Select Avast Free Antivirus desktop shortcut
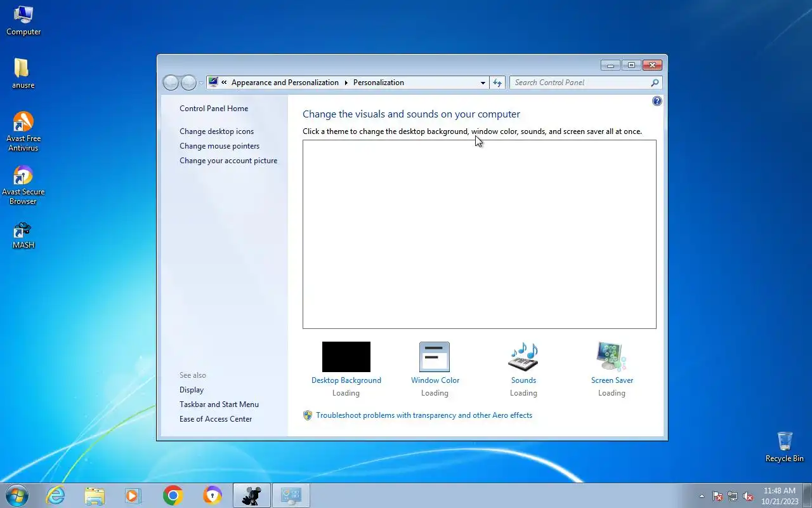The width and height of the screenshot is (812, 508). tap(23, 131)
